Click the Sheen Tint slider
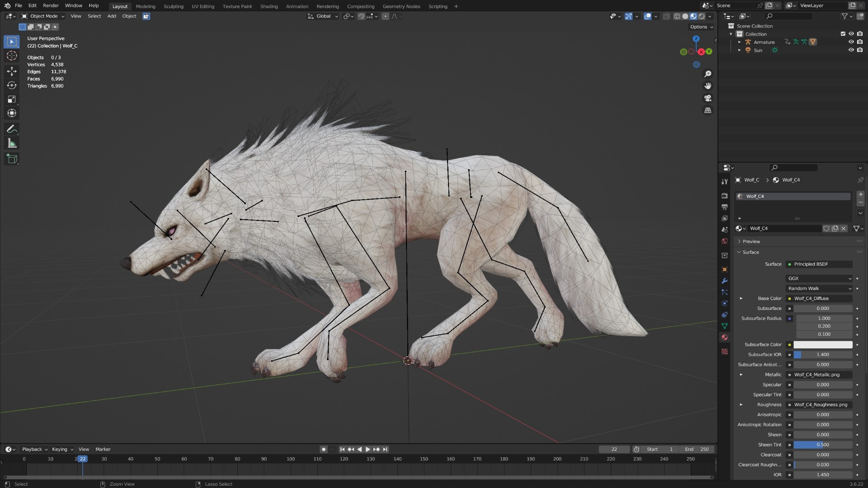 [x=823, y=445]
